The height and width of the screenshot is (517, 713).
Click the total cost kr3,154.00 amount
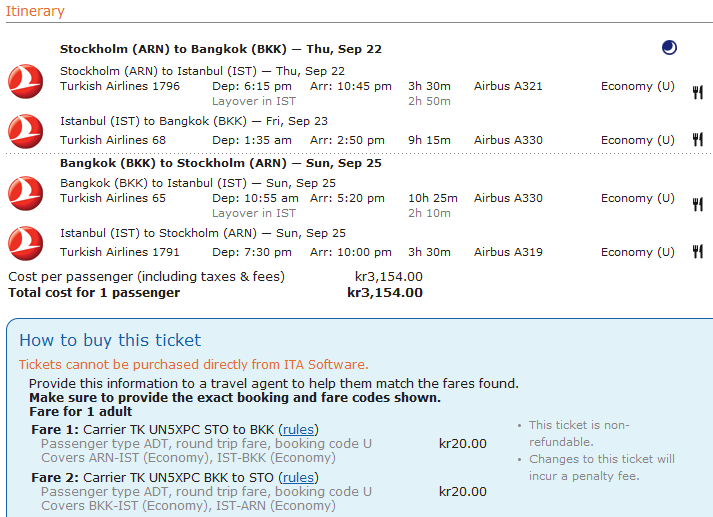(x=385, y=293)
